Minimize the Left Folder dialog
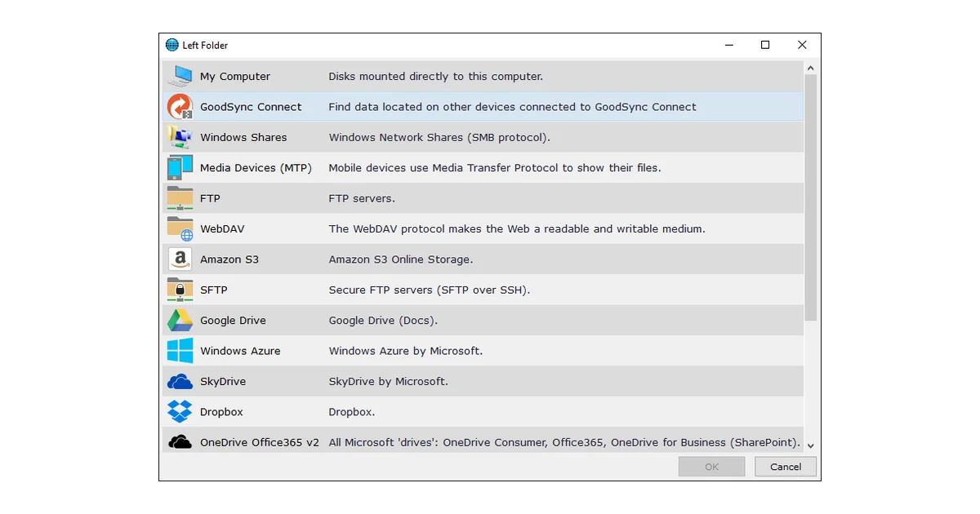This screenshot has height=514, width=980. coord(728,45)
